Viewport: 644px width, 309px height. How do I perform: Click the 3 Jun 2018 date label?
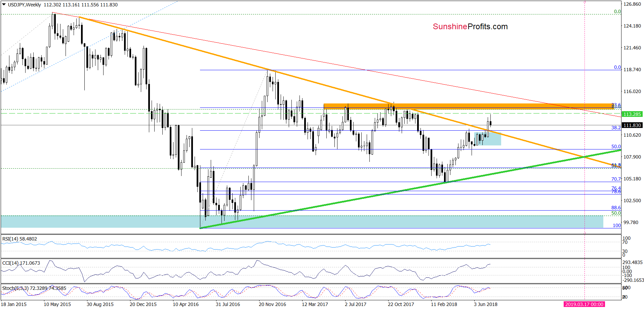pos(486,304)
